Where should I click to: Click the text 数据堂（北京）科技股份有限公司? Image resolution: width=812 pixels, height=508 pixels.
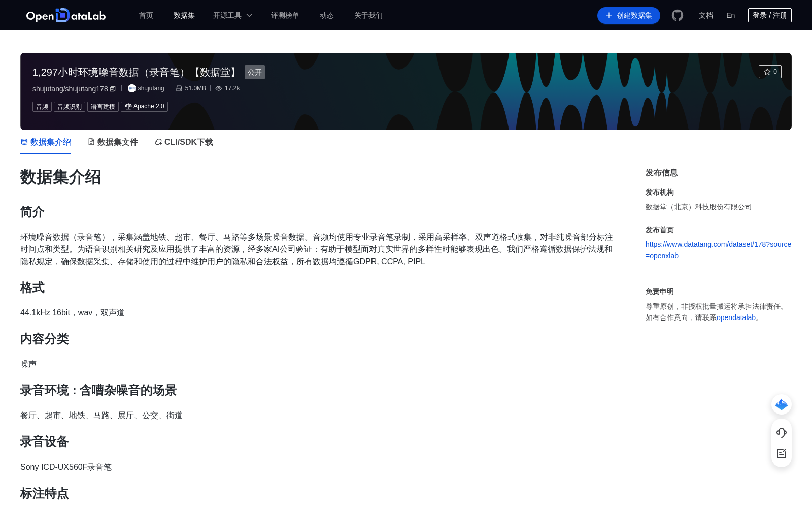pos(699,207)
